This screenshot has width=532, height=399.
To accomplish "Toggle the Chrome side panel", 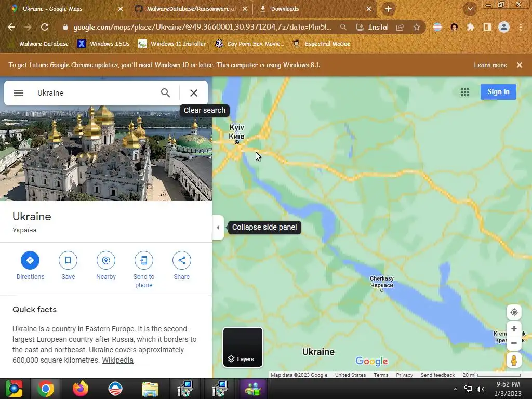I will pyautogui.click(x=487, y=27).
